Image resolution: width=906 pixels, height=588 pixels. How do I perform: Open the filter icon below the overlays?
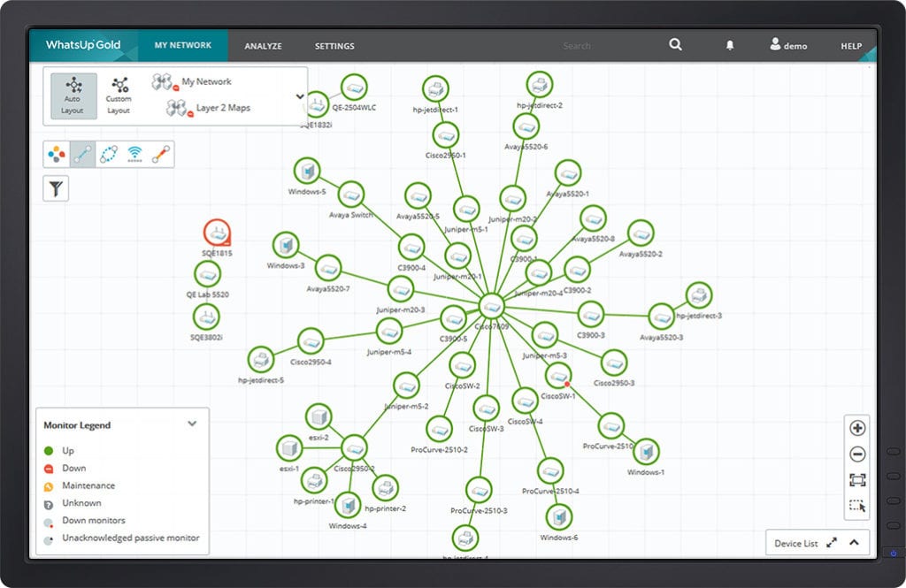(56, 187)
